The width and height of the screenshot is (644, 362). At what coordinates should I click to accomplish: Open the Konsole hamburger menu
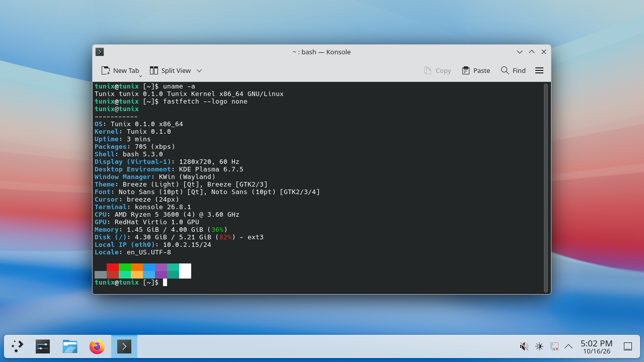[539, 70]
